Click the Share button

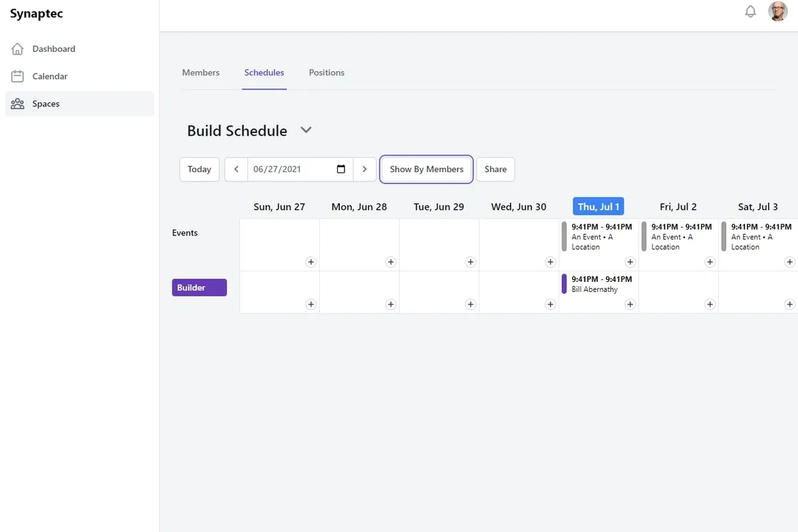tap(495, 169)
